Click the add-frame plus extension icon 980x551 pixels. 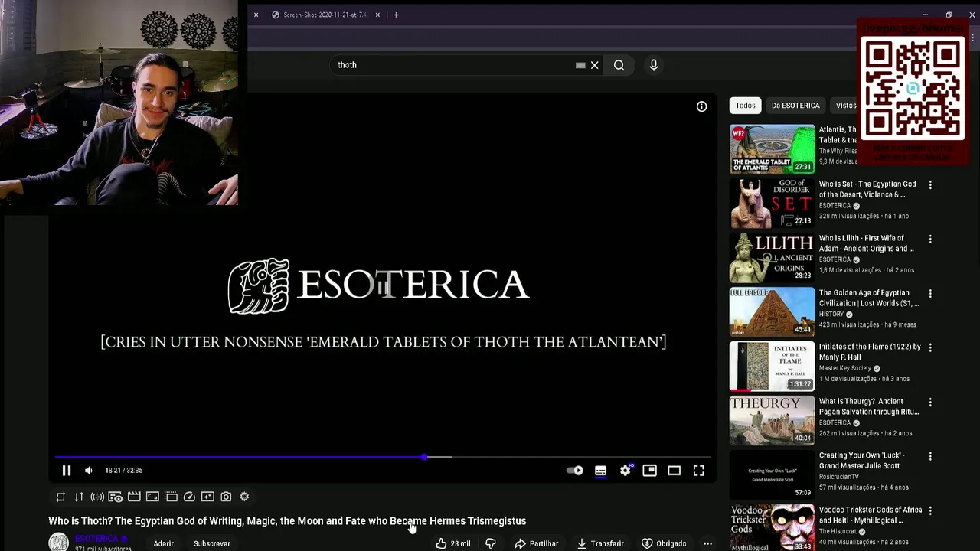207,497
